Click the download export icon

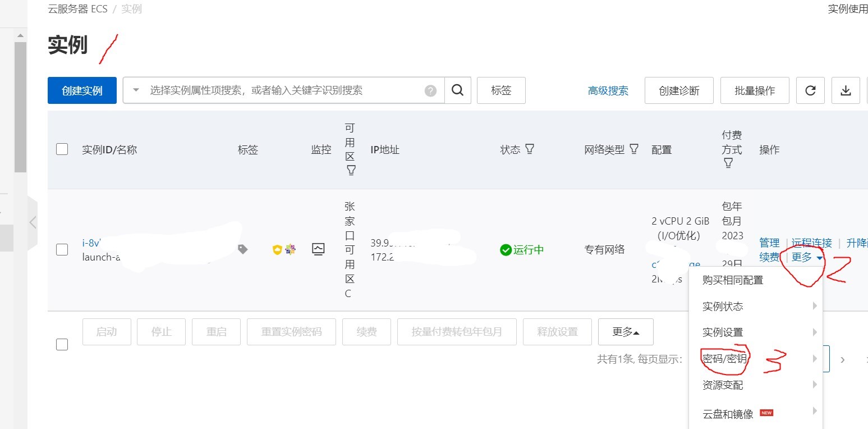[846, 90]
